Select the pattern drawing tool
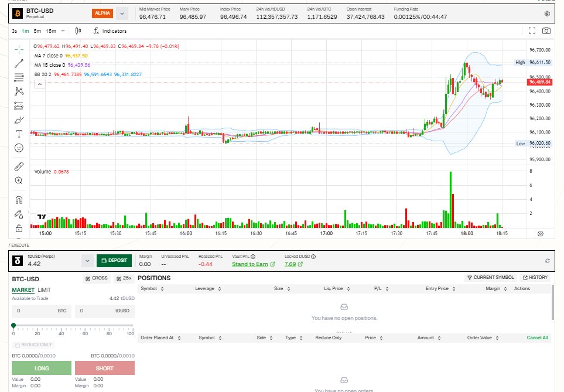 [19, 91]
